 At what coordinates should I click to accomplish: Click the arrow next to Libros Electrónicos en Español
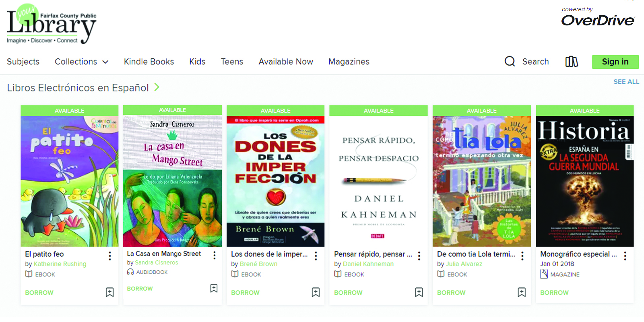[x=157, y=87]
